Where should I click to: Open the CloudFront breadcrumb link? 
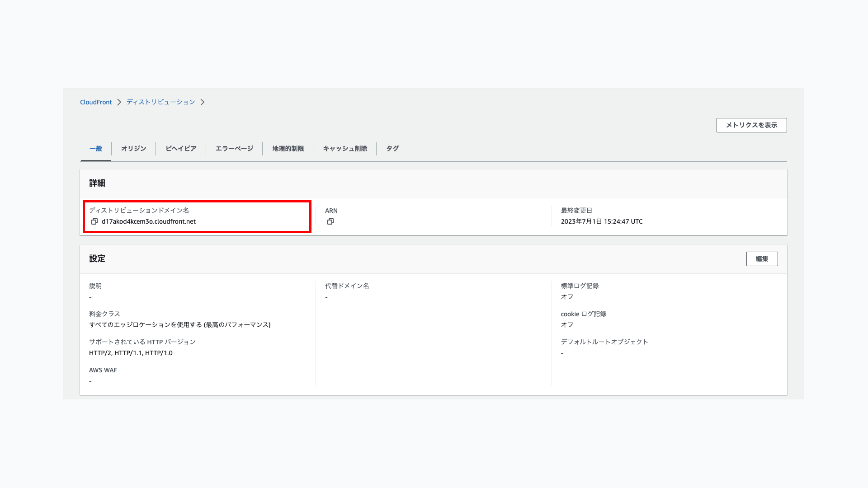click(96, 102)
